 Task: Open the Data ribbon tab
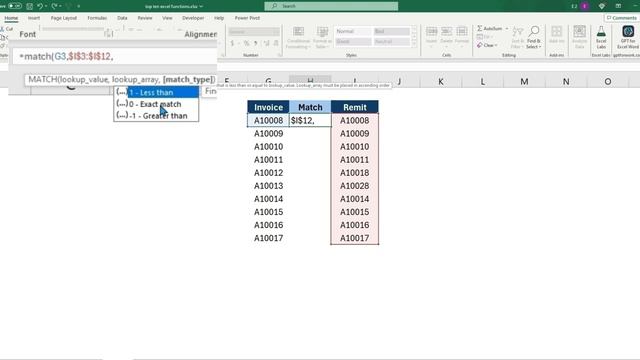(122, 18)
